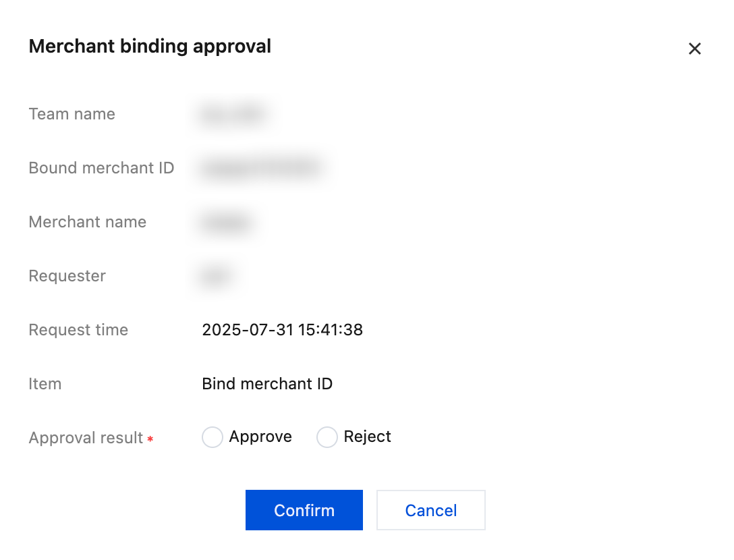
Task: Click the blurred team name value
Action: [x=233, y=115]
